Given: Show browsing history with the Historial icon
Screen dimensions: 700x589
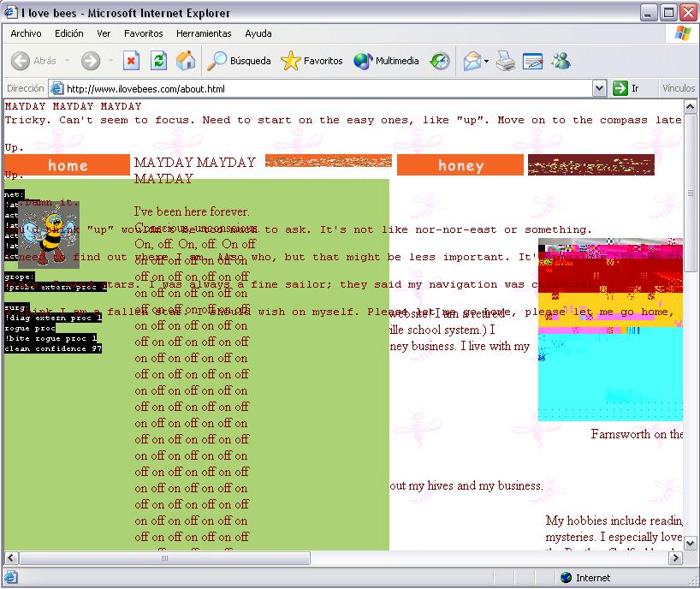Looking at the screenshot, I should tap(440, 61).
